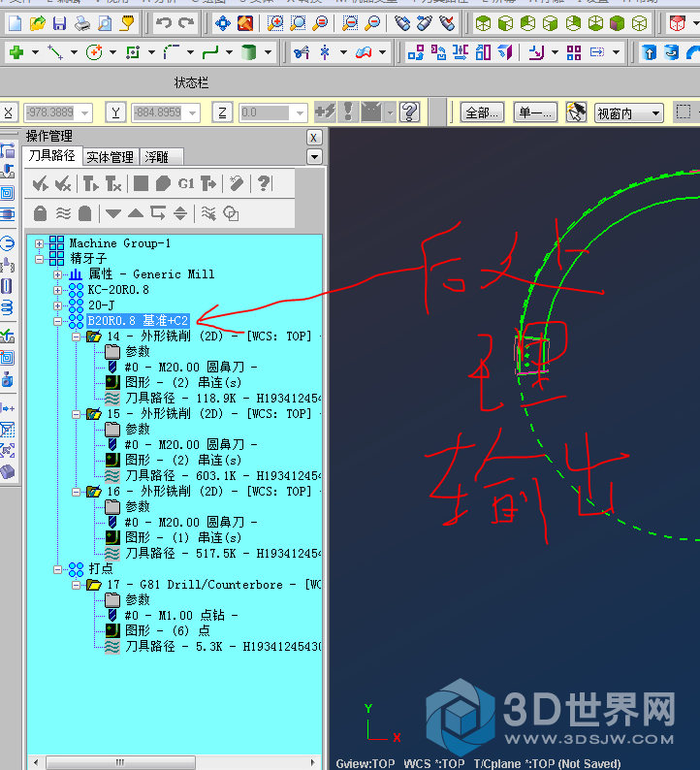Collapse the 打点 toolpath group
700x770 pixels.
57,569
